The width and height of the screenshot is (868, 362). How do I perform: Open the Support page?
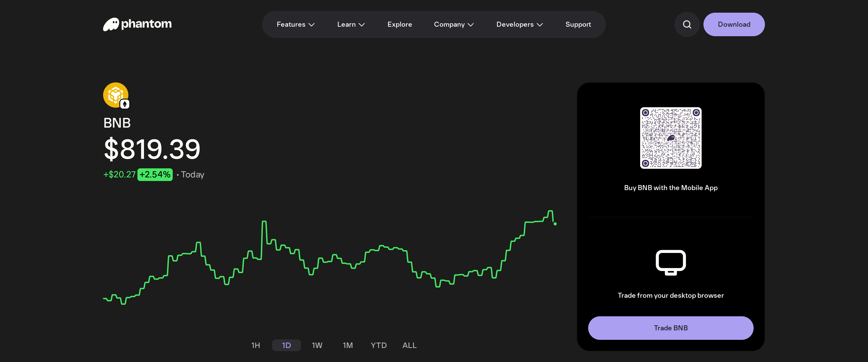tap(578, 24)
